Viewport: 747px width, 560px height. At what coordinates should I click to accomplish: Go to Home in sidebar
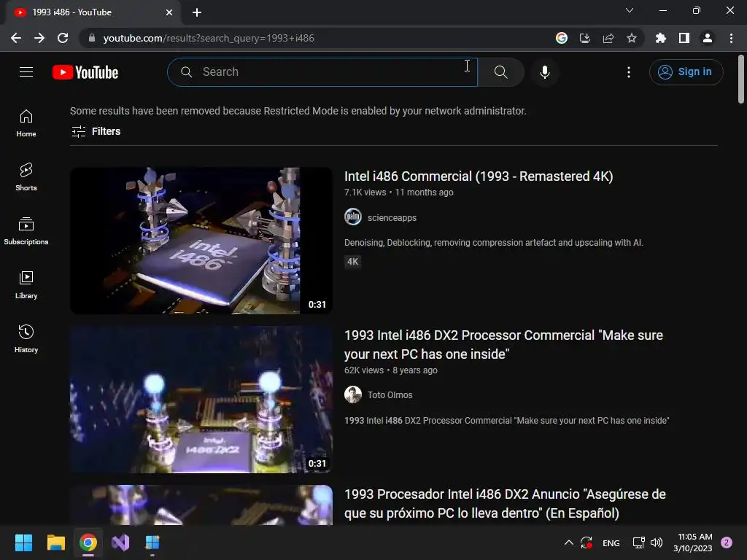click(26, 123)
